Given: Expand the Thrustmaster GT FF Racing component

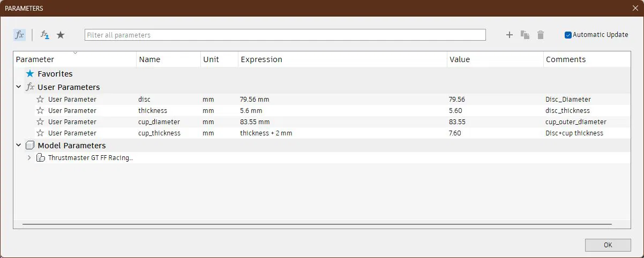Looking at the screenshot, I should 29,158.
